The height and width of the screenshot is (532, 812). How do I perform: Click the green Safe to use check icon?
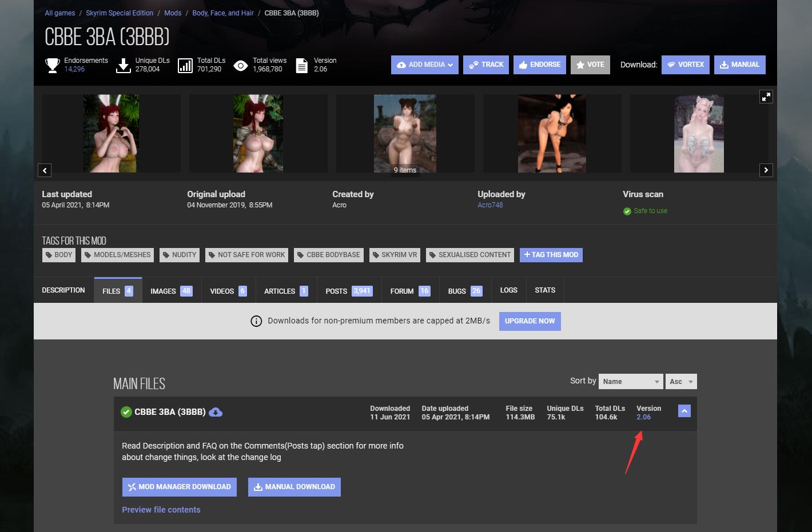click(627, 211)
